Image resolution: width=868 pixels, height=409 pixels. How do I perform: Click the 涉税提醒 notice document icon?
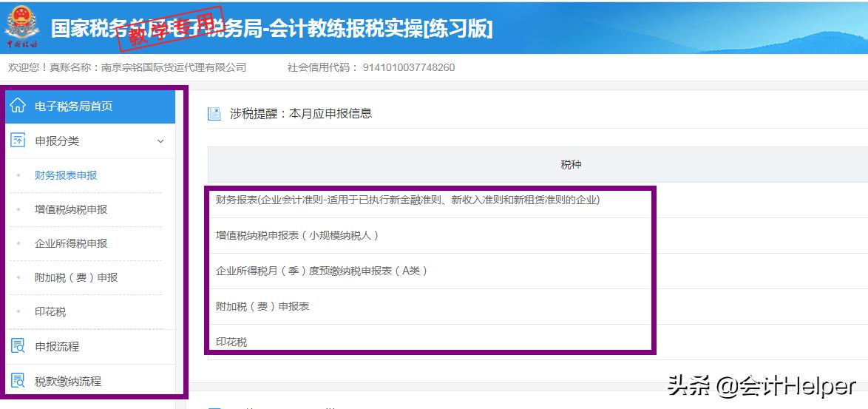(x=214, y=114)
